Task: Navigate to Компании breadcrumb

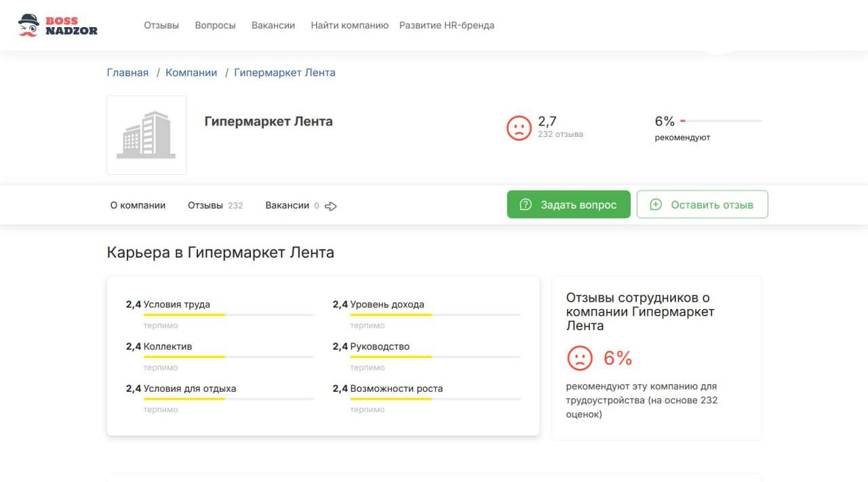Action: click(x=191, y=73)
